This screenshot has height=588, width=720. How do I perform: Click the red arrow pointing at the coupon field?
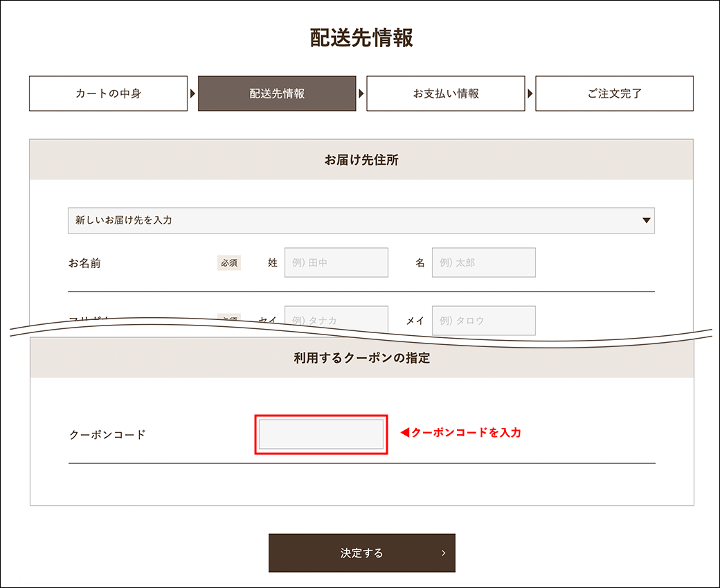point(404,434)
